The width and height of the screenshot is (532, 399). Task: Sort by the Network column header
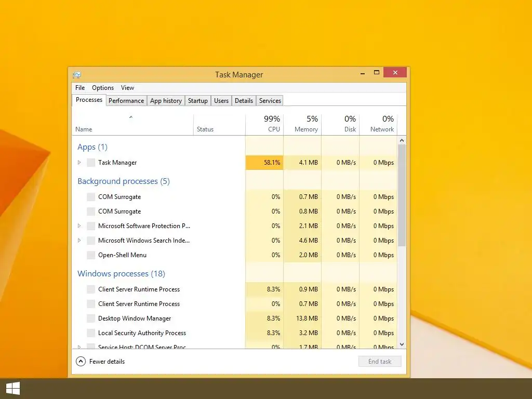(378, 124)
